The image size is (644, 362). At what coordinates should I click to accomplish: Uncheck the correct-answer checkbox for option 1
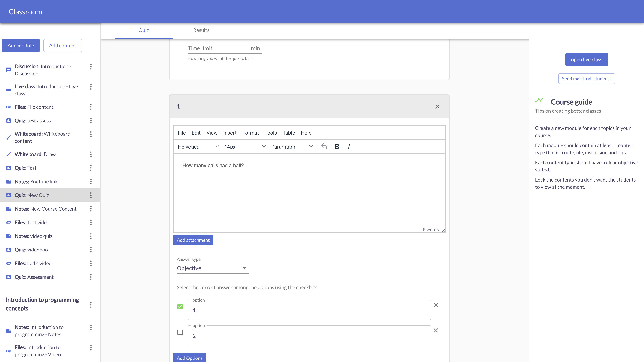(x=180, y=307)
